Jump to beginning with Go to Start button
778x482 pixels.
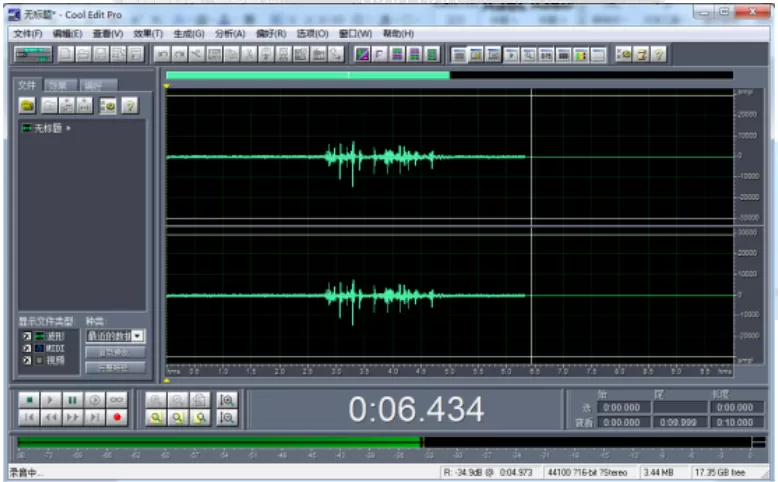29,417
